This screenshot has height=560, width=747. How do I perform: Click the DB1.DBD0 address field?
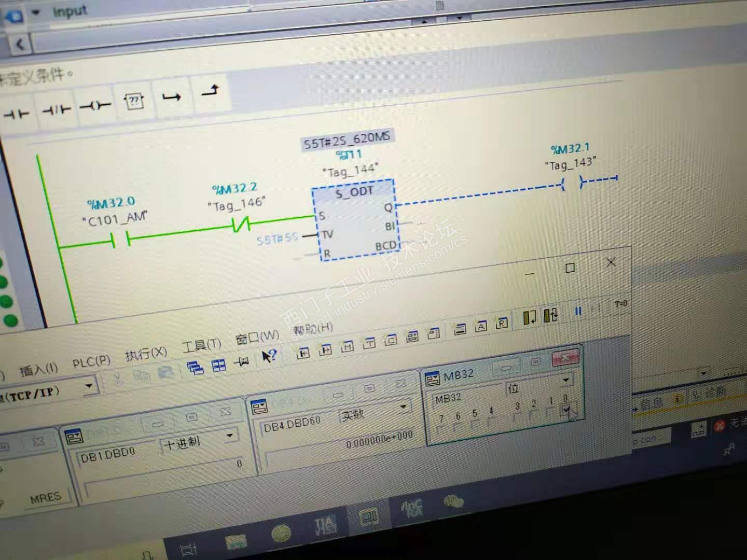coord(117,455)
